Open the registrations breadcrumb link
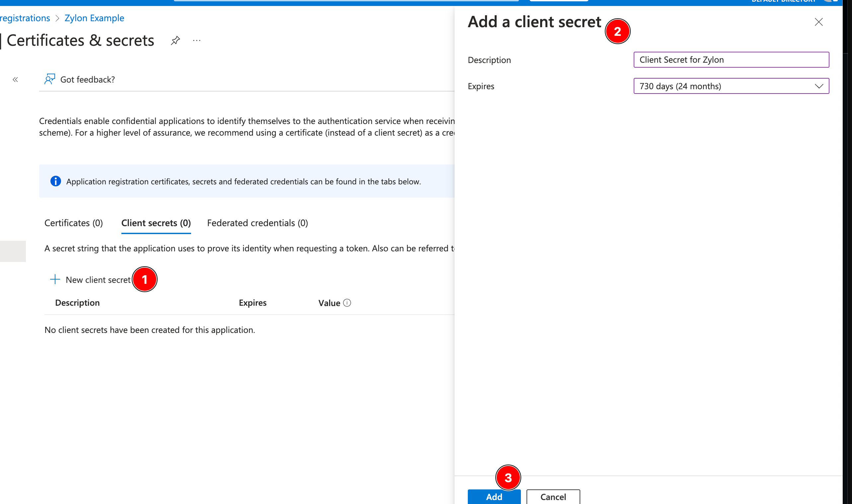 pyautogui.click(x=25, y=18)
